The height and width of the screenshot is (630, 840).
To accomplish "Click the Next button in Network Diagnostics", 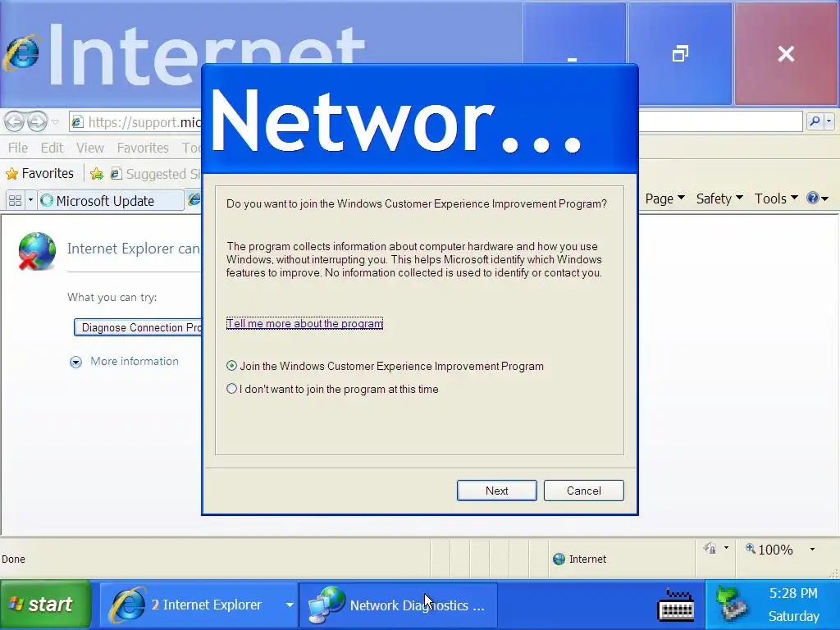I will coord(496,491).
